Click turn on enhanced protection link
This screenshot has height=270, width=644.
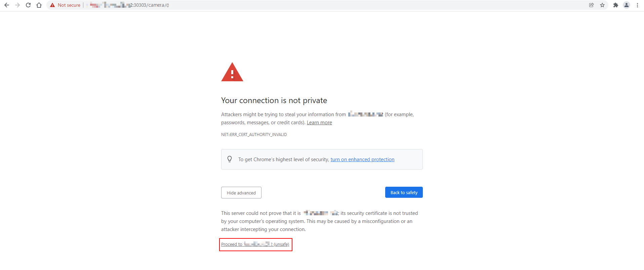pos(362,160)
